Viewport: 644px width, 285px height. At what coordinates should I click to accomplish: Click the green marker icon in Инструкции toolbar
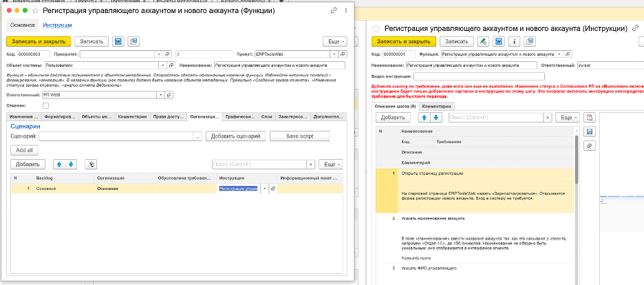pos(483,41)
